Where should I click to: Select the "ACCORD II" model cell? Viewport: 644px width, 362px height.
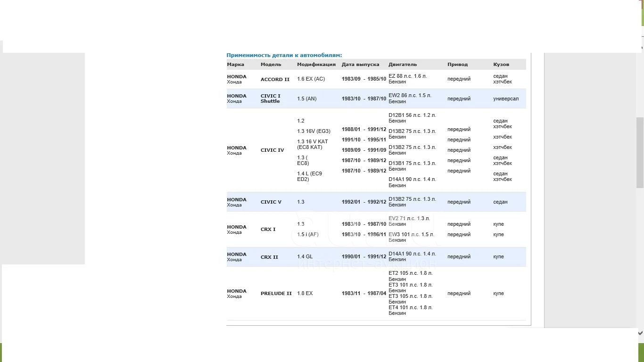coord(275,79)
